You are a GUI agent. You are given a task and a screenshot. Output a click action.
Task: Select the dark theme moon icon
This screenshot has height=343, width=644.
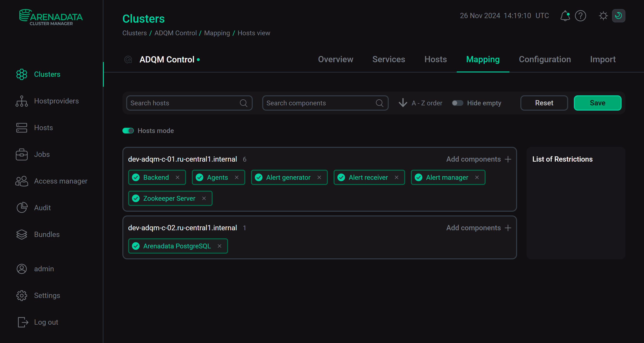(618, 16)
